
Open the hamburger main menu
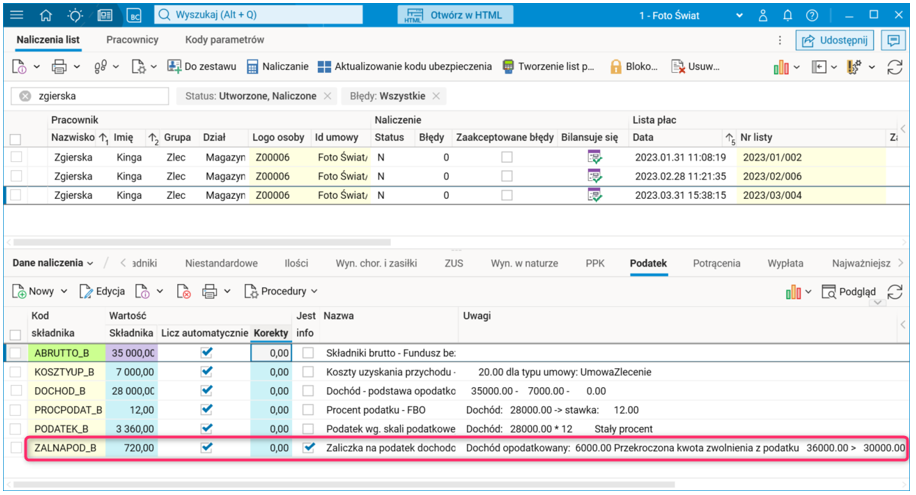tap(17, 15)
